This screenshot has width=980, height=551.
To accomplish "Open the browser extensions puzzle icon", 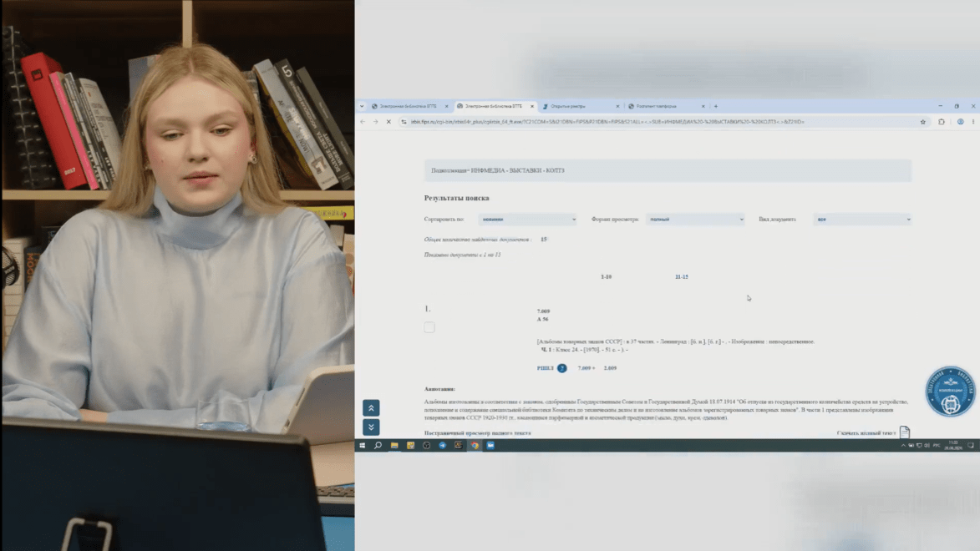I will click(942, 122).
